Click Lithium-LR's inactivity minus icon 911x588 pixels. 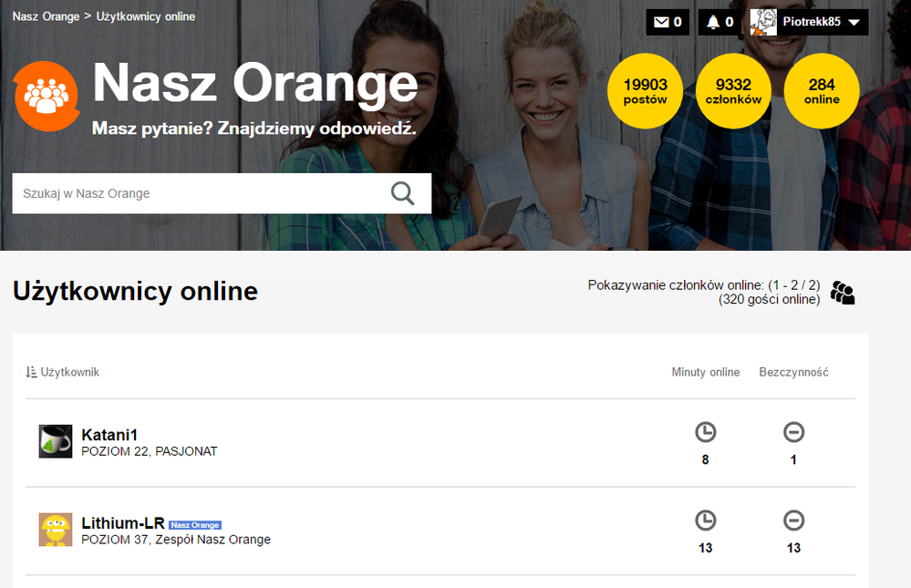click(793, 521)
